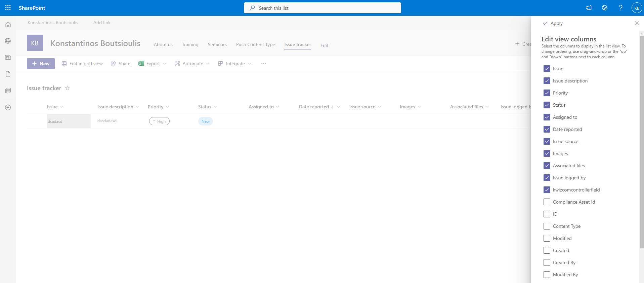This screenshot has height=283, width=644.
Task: Open the news icon in left rail
Action: tap(8, 58)
